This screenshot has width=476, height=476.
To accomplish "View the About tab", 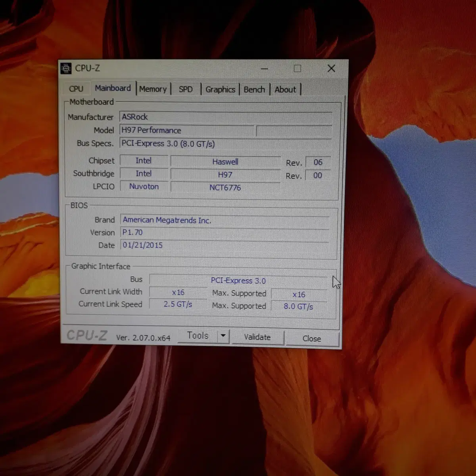I will coord(286,90).
